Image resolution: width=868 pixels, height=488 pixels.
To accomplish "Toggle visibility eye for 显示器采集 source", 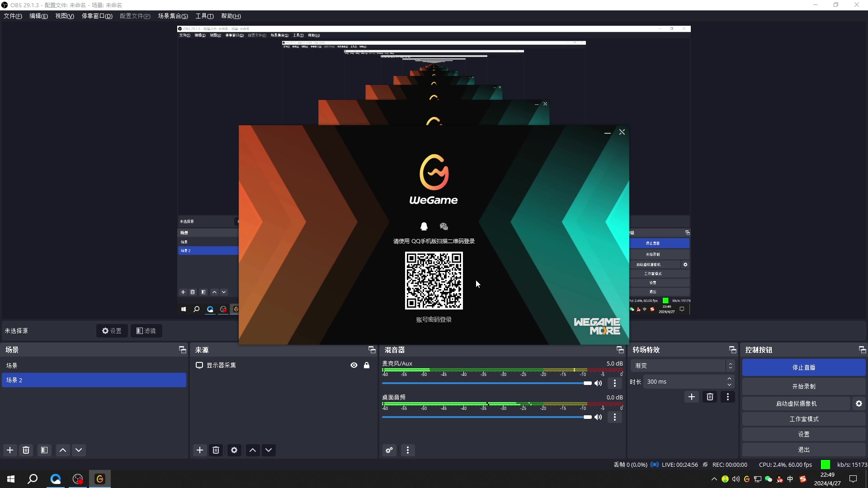I will 354,365.
